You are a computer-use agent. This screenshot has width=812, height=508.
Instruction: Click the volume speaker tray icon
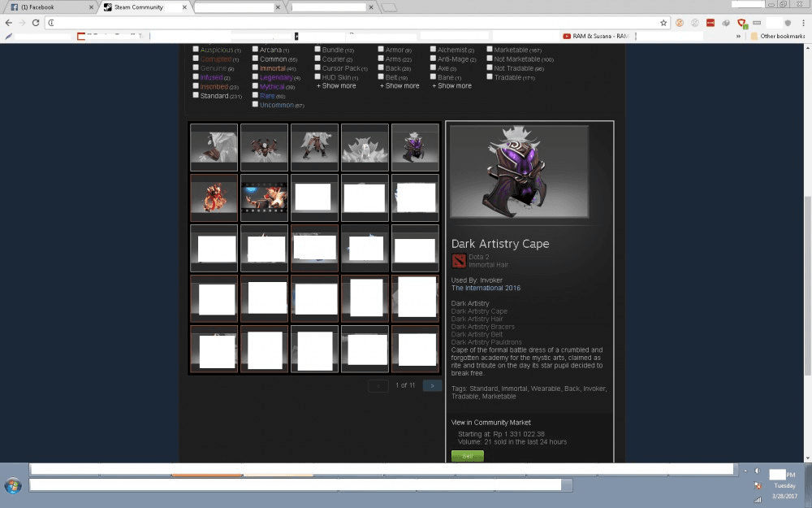pyautogui.click(x=757, y=471)
